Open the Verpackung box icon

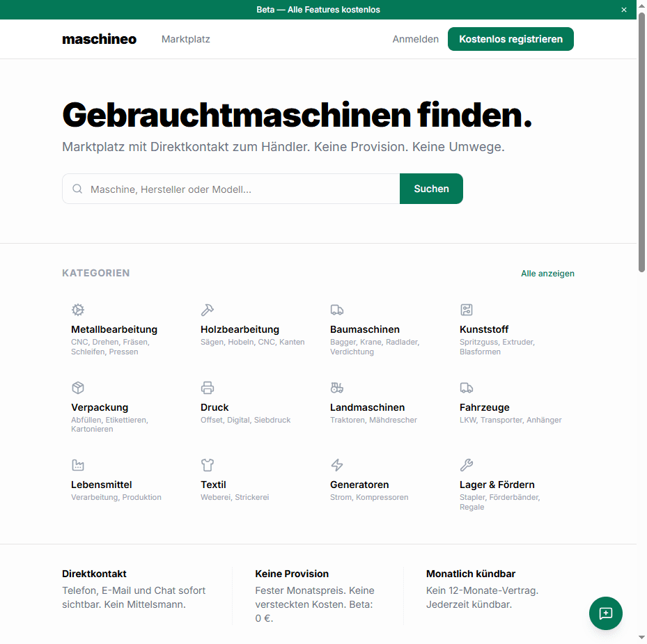click(x=78, y=388)
